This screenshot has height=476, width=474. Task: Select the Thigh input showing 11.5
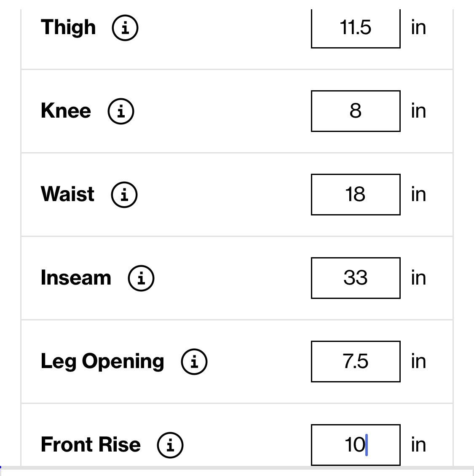coord(356,28)
